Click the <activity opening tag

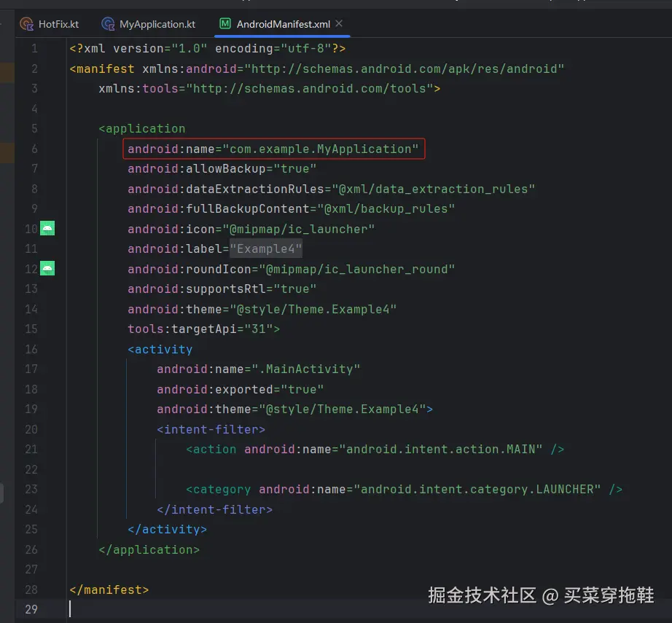click(160, 349)
